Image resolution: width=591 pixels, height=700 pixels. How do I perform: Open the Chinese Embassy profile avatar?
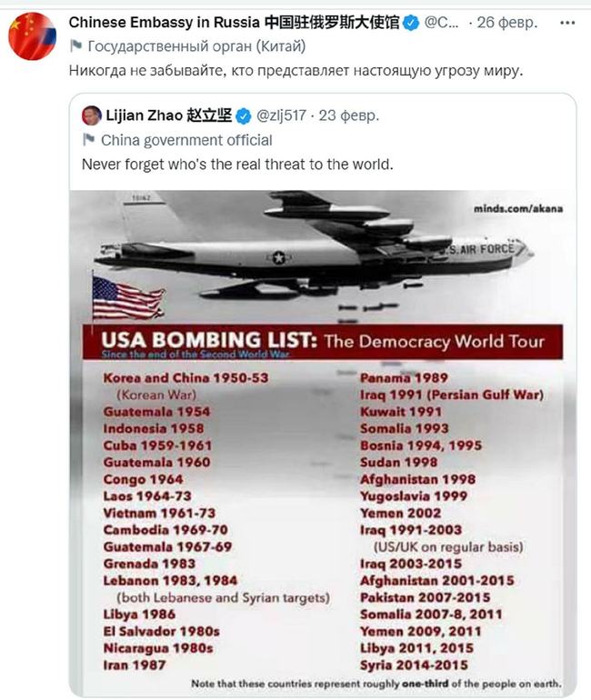[x=33, y=36]
